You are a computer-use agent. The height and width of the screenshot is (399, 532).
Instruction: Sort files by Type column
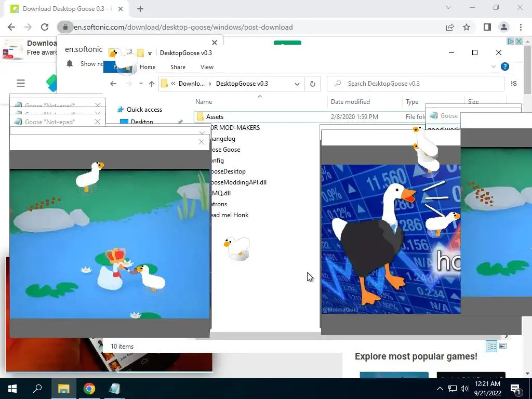coord(412,102)
